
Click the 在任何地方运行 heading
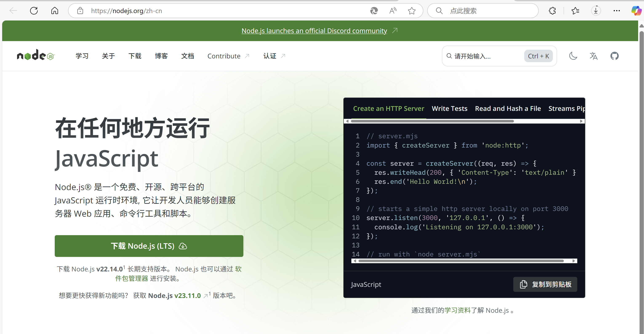[x=132, y=128]
